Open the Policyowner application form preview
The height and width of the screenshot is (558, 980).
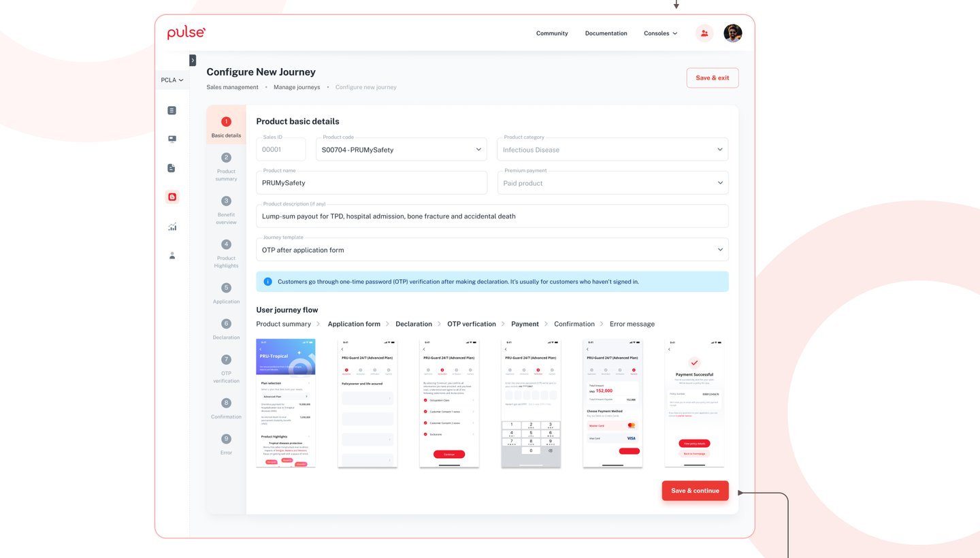click(367, 403)
